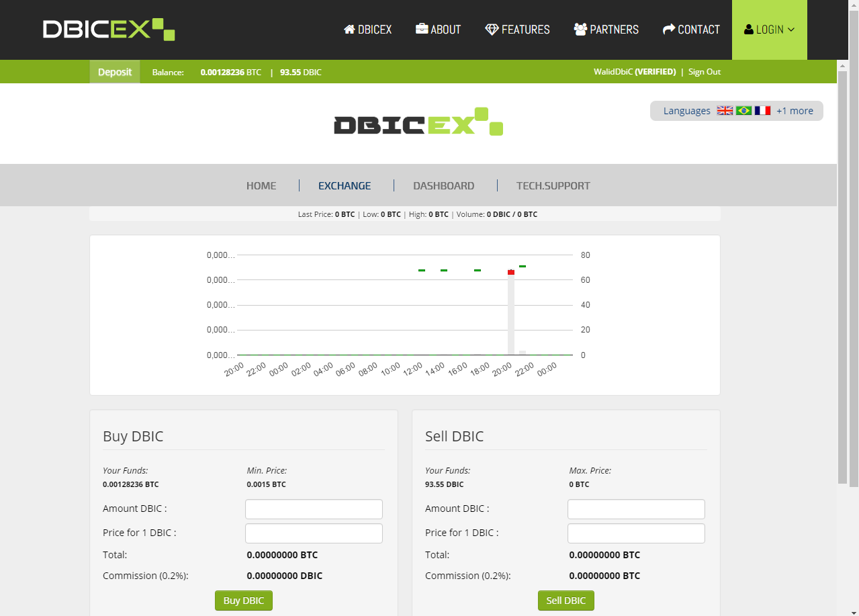The width and height of the screenshot is (859, 616).
Task: Click the Buy DBIC button
Action: click(x=244, y=601)
